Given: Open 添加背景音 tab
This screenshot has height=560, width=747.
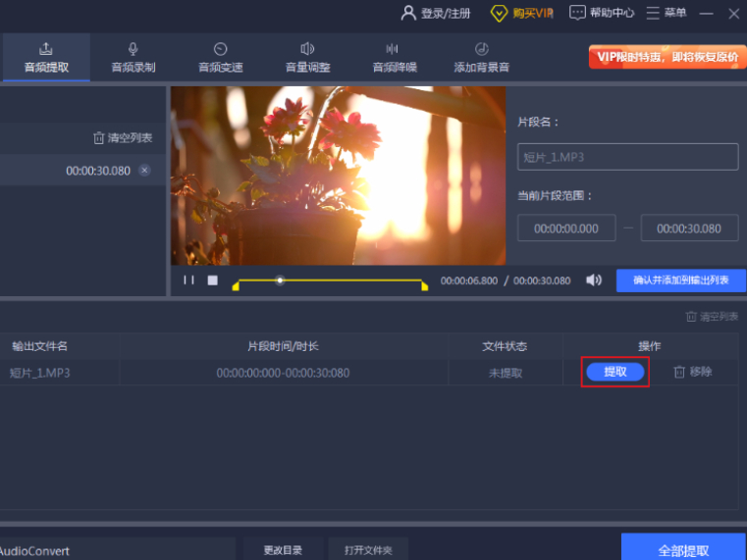Looking at the screenshot, I should tap(482, 58).
